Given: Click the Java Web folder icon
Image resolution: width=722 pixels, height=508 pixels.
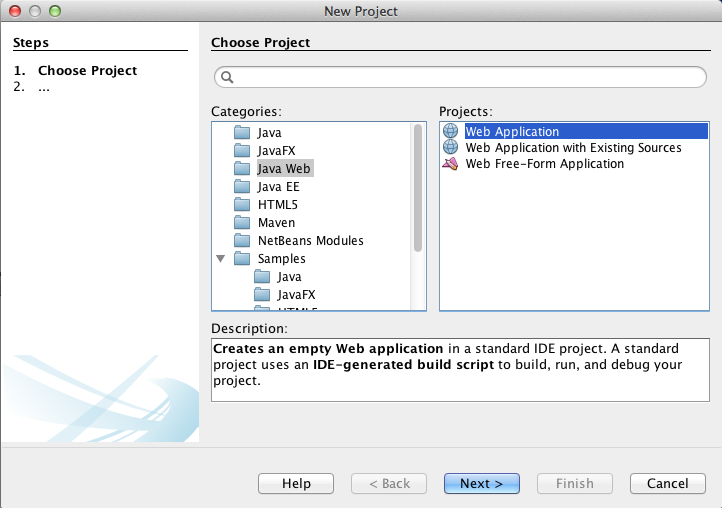Looking at the screenshot, I should pyautogui.click(x=242, y=169).
